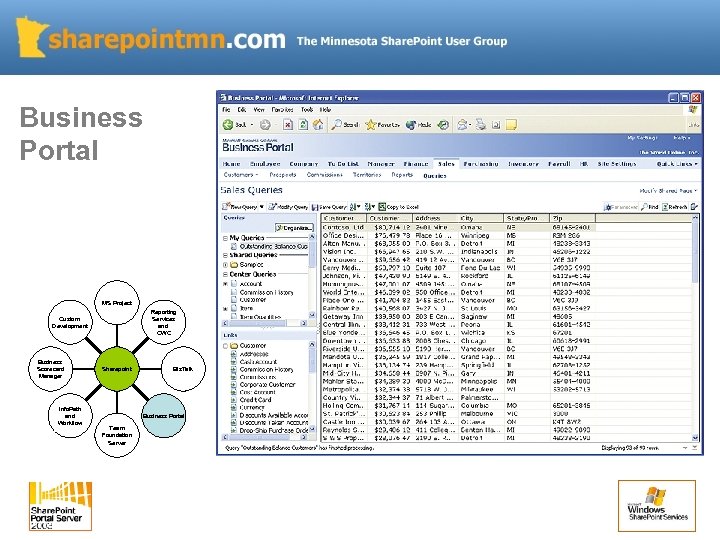The height and width of the screenshot is (540, 720).
Task: Switch to the Site Settings tab
Action: 617,163
